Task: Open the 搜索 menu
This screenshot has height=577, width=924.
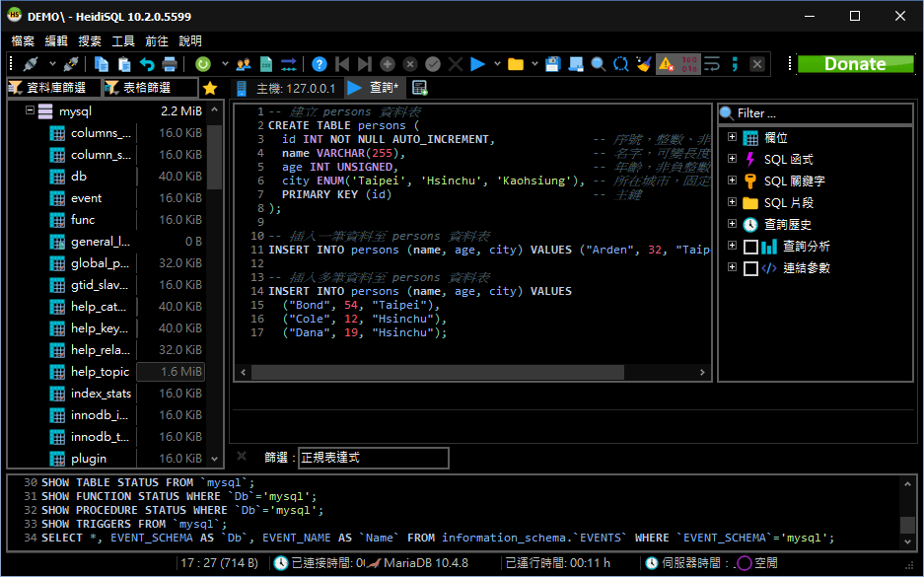Action: [90, 41]
